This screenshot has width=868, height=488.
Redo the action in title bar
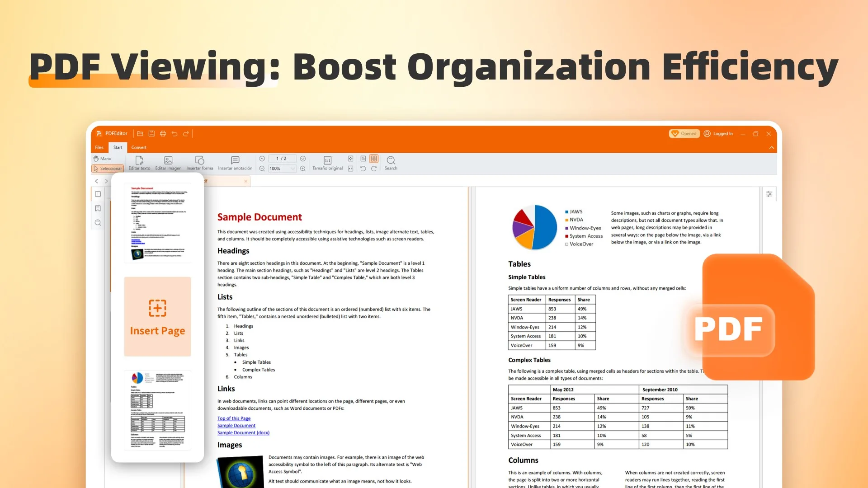pos(186,134)
